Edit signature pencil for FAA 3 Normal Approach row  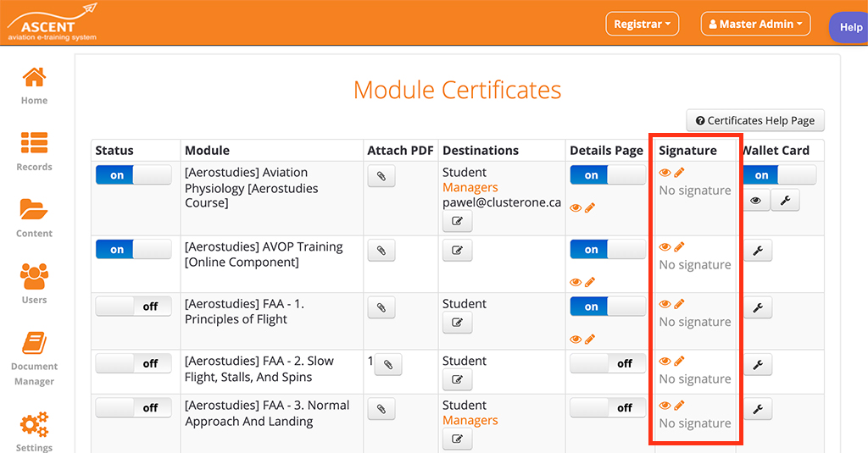[x=679, y=406]
